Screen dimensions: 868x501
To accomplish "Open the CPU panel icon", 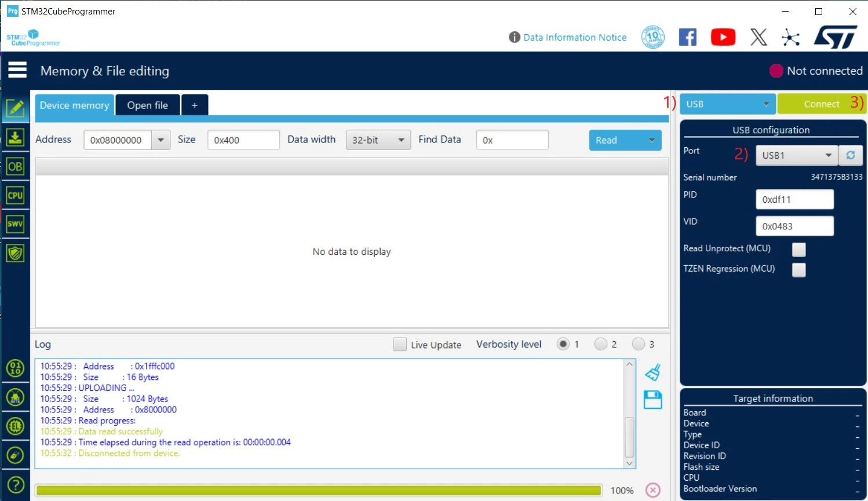I will pos(15,195).
